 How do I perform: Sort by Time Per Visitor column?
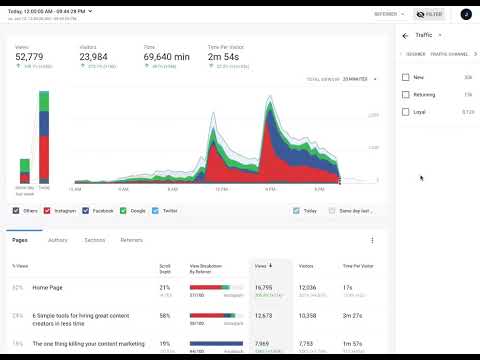(x=358, y=266)
